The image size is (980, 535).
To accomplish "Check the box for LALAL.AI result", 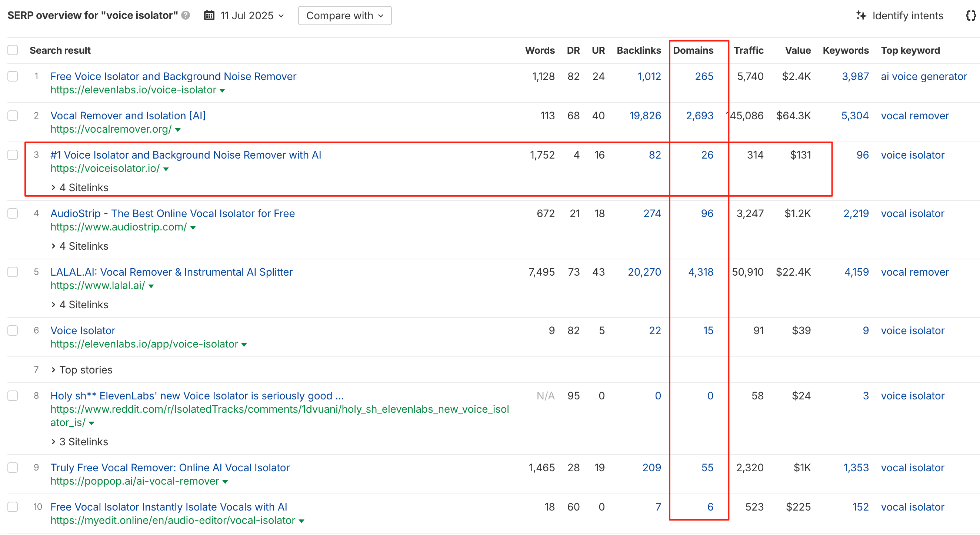I will (x=13, y=272).
